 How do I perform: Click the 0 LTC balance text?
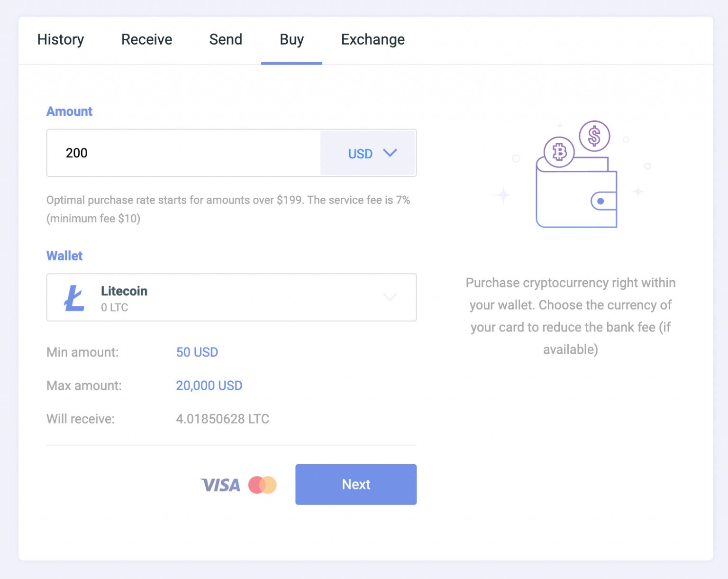click(114, 307)
